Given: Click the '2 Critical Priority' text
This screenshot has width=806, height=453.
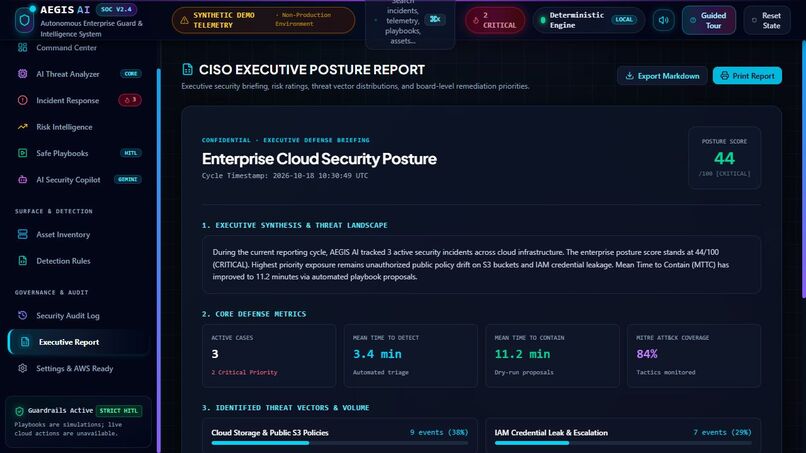Looking at the screenshot, I should coord(244,372).
